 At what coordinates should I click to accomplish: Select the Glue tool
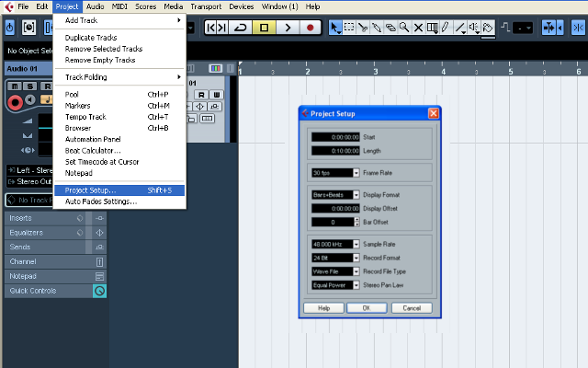377,28
